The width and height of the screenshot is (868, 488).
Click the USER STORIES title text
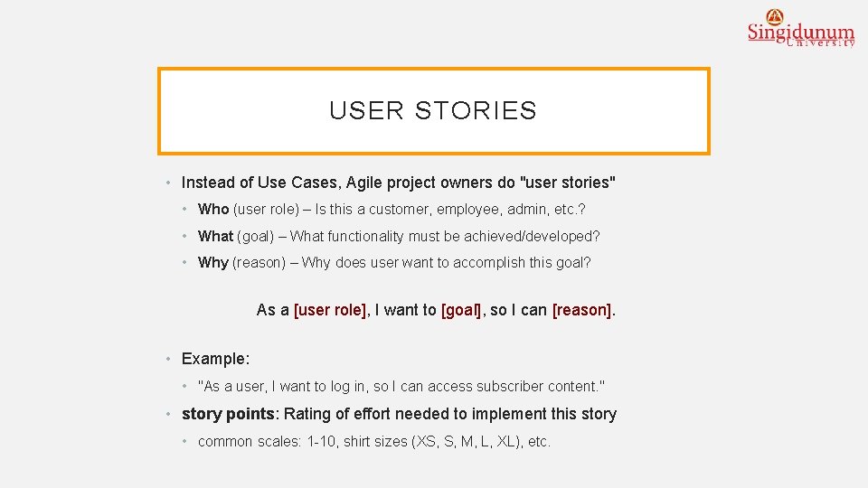(433, 111)
